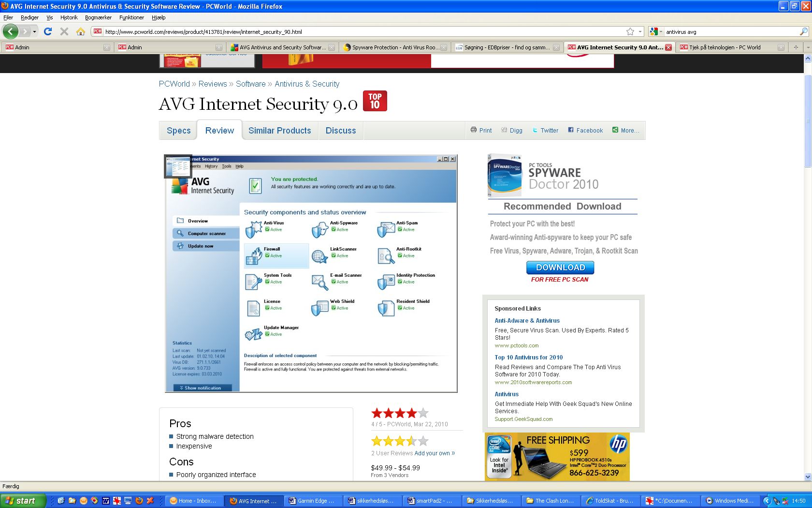812x508 pixels.
Task: Open a new tab with the plus button
Action: pos(796,47)
